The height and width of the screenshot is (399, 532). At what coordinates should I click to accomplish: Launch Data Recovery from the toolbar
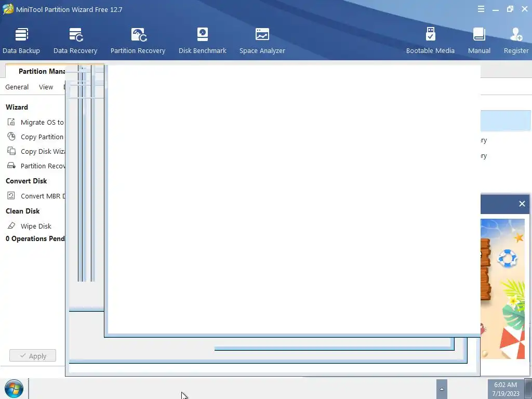click(x=75, y=41)
